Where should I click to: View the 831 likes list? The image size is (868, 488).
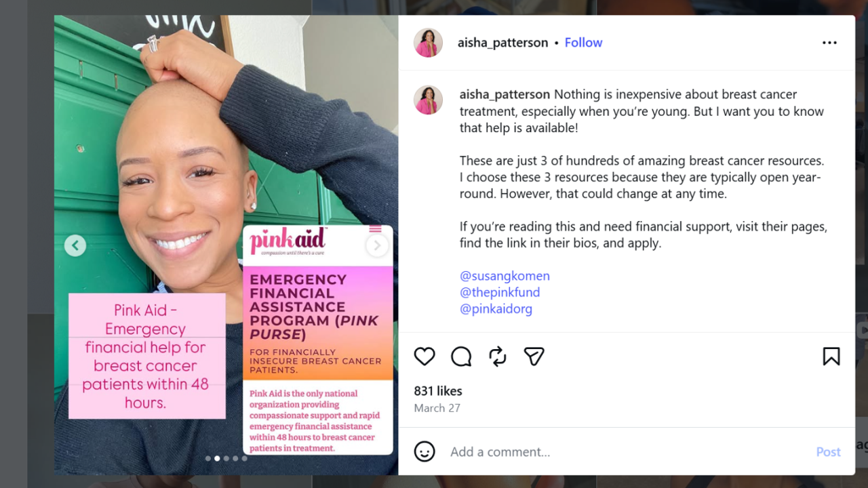(x=438, y=391)
